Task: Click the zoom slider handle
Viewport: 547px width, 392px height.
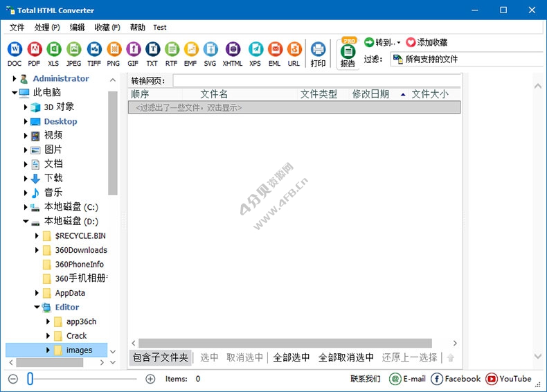Action: (30, 379)
